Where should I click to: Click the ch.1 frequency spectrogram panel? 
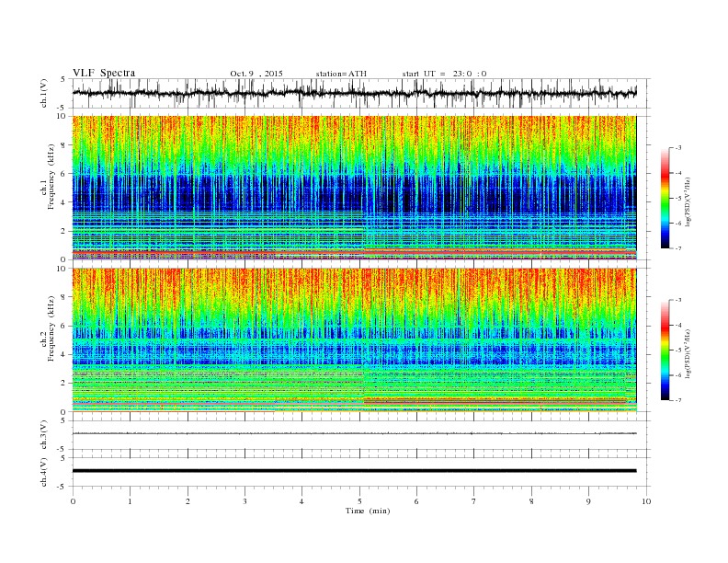[354, 188]
